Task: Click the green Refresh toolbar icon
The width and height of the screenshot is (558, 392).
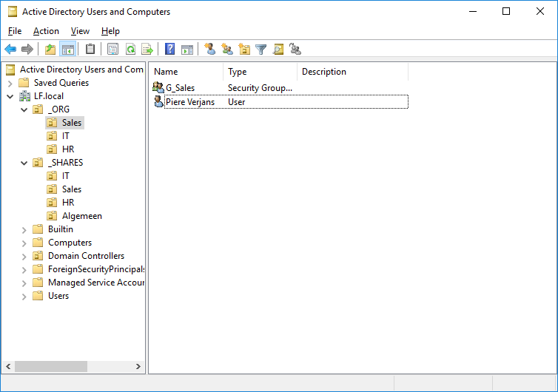Action: pos(130,49)
